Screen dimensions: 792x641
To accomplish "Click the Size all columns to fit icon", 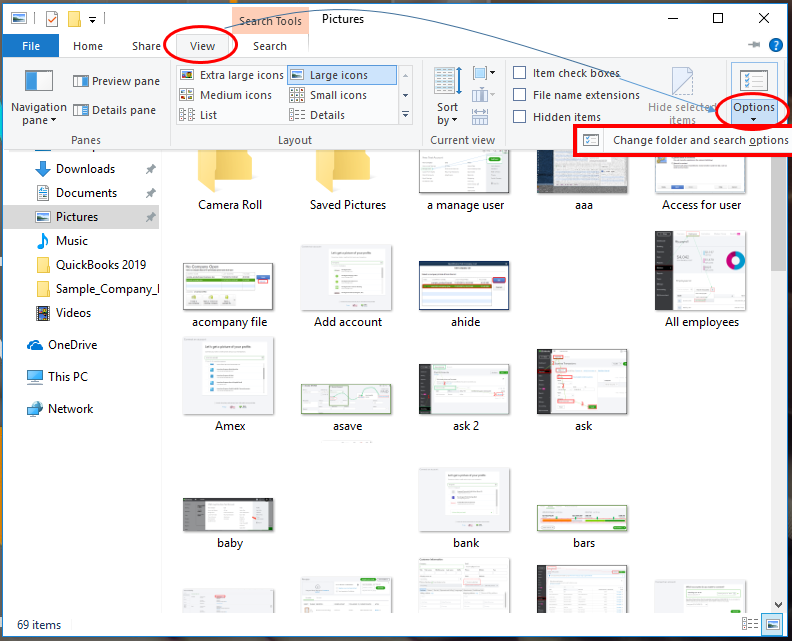I will coord(480,117).
